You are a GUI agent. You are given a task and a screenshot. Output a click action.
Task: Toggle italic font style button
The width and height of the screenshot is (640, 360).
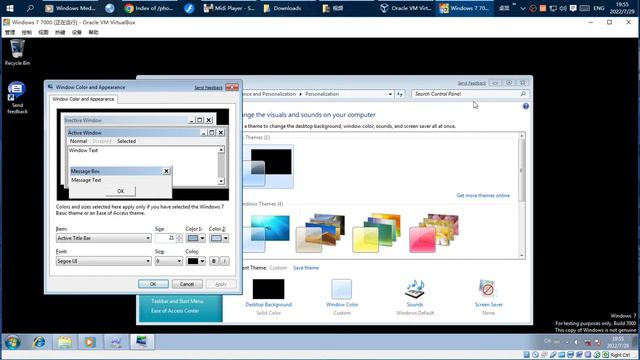coord(224,261)
